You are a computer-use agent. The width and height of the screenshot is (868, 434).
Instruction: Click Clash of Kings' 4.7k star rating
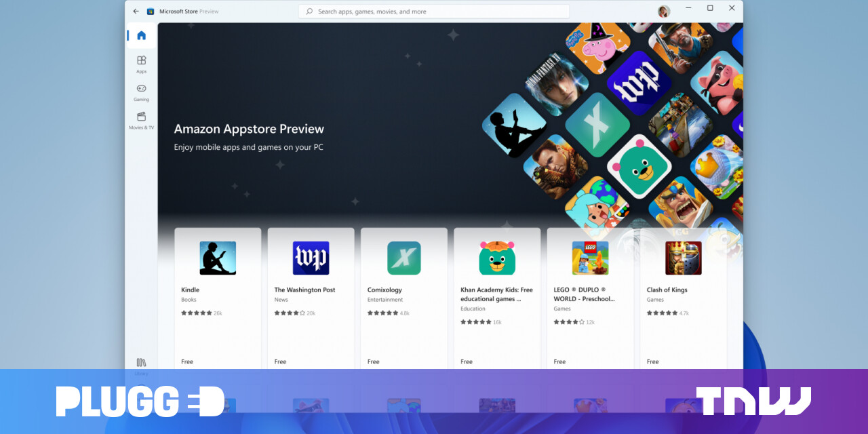point(668,313)
